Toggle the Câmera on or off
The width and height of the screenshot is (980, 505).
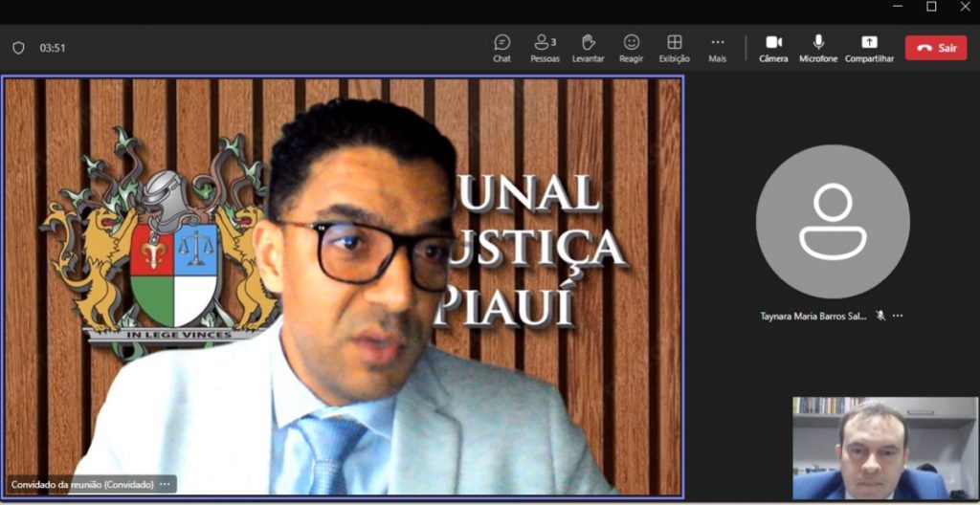point(773,47)
